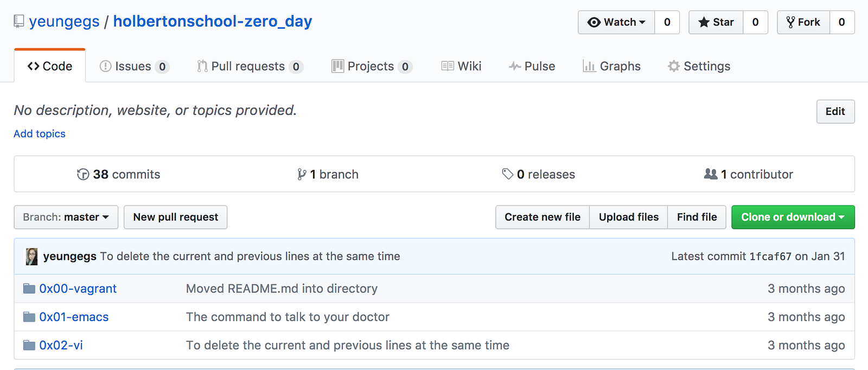Screen dimensions: 868x370
Task: Switch to the Issues tab
Action: point(133,66)
